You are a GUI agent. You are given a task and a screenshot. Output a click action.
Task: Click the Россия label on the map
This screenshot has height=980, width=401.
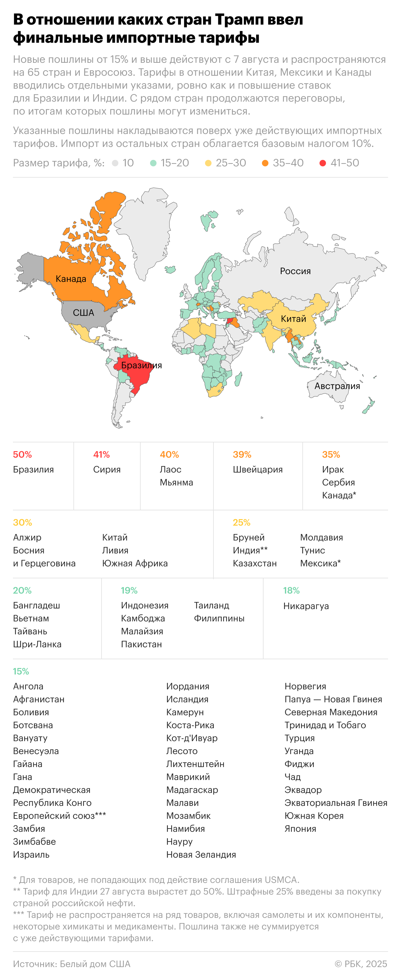tap(295, 271)
